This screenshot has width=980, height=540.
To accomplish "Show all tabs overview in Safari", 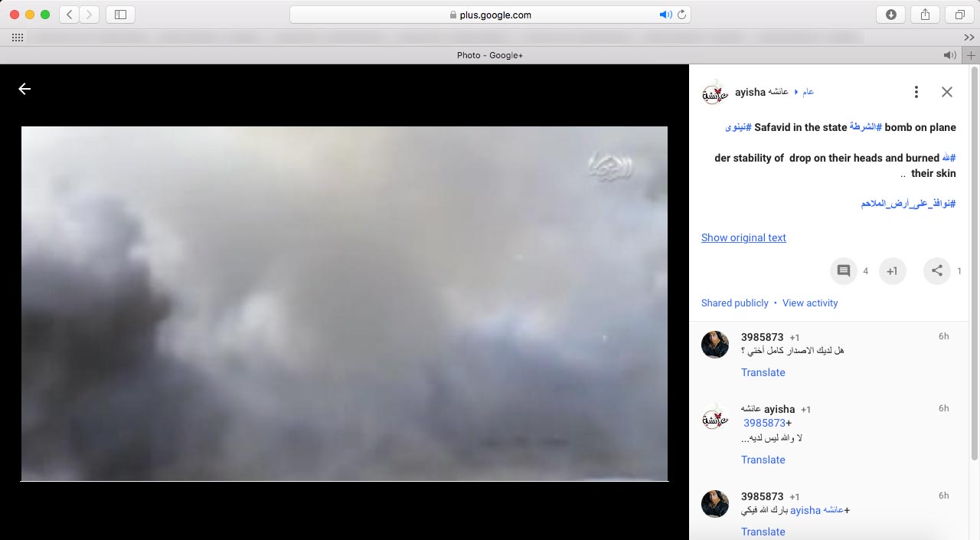I will 959,15.
